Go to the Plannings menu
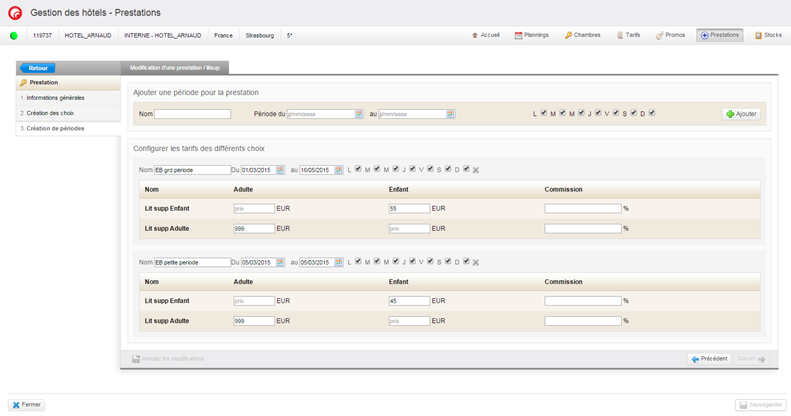This screenshot has width=791, height=416. pyautogui.click(x=532, y=35)
